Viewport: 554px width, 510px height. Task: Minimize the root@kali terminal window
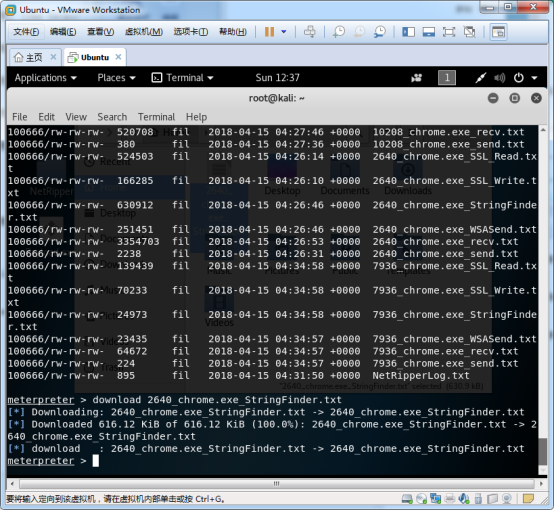(493, 98)
